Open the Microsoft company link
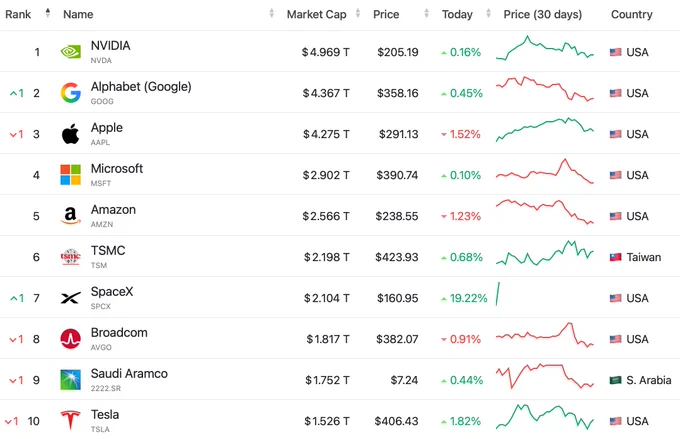 pos(117,168)
